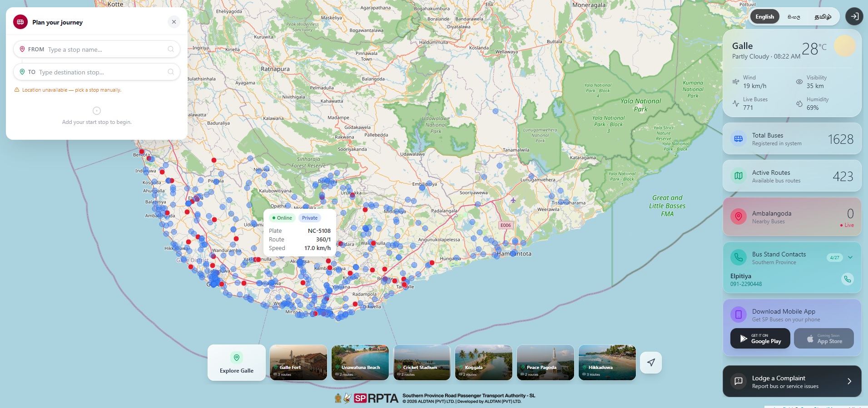Switch language to Sinhala
This screenshot has width=868, height=408.
(794, 17)
